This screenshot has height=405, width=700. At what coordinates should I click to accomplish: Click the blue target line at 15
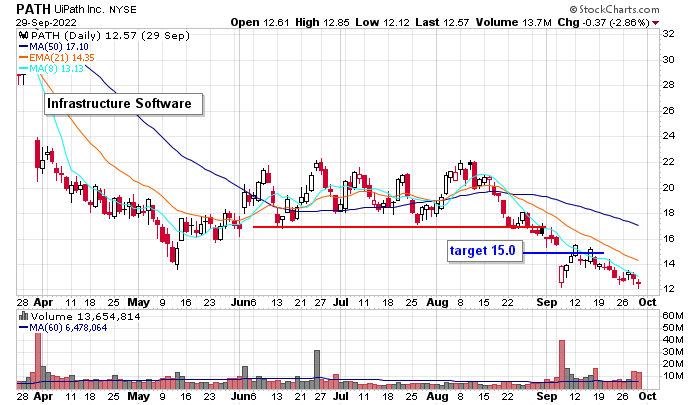tap(563, 253)
